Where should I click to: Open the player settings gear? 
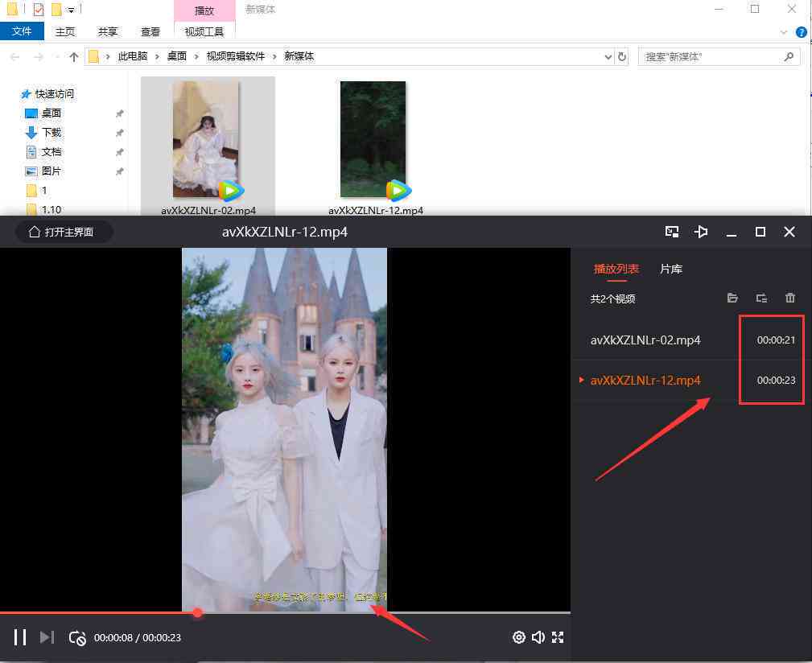pyautogui.click(x=519, y=637)
